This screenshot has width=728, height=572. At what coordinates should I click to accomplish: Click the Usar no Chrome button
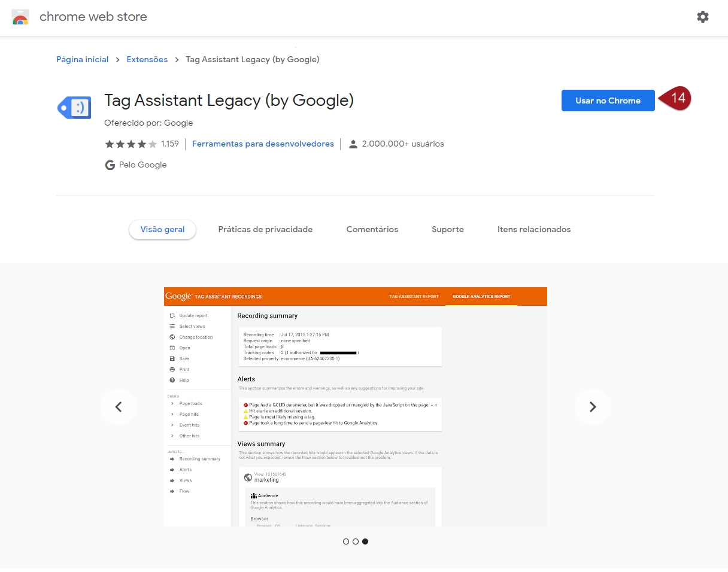tap(608, 101)
